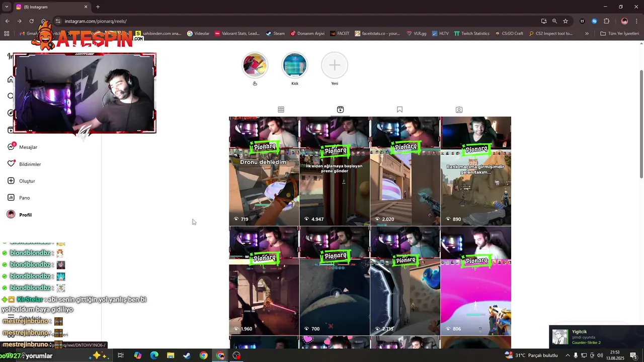Open the browser zoom magnifier icon

pyautogui.click(x=554, y=21)
